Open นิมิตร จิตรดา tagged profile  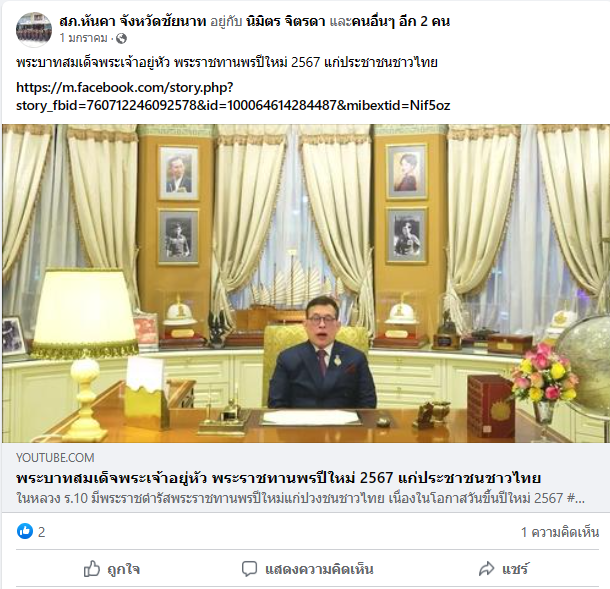(286, 21)
